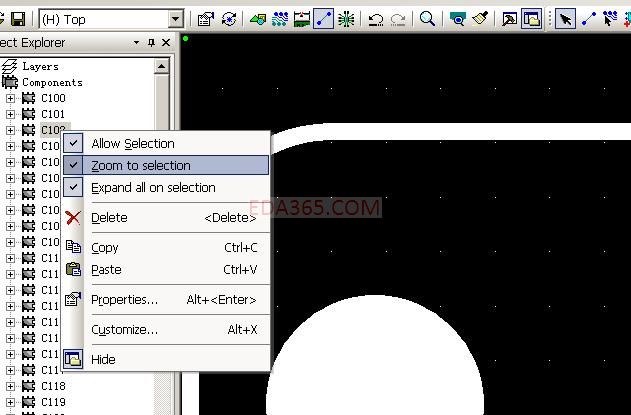Click the Save icon in the toolbar
Screen dimensions: 631x415
(18, 19)
